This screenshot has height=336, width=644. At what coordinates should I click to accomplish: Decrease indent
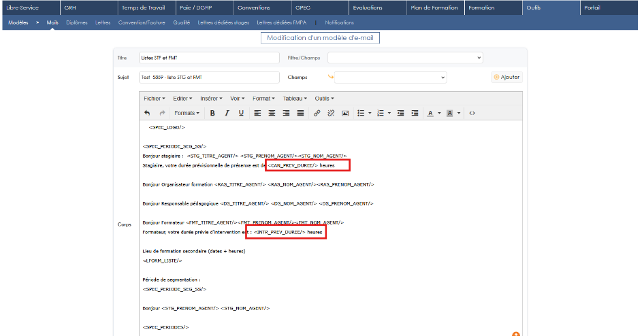tap(400, 113)
